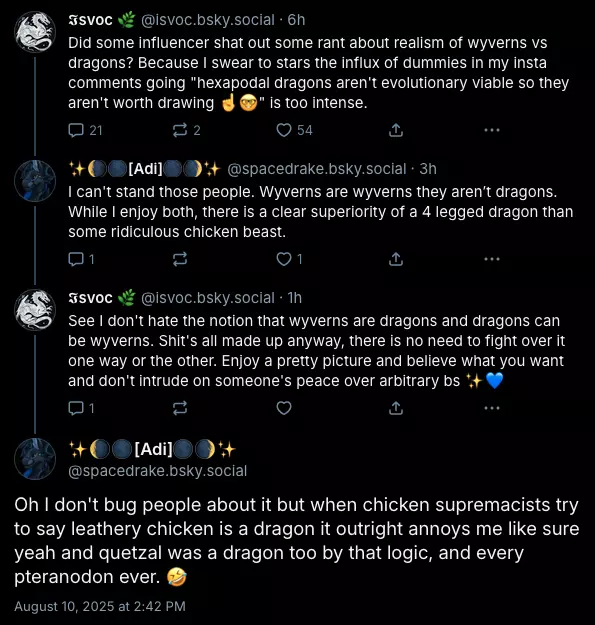Repost Adi's 3h chicken beast post
Screen dimensions: 595x625
[180, 259]
